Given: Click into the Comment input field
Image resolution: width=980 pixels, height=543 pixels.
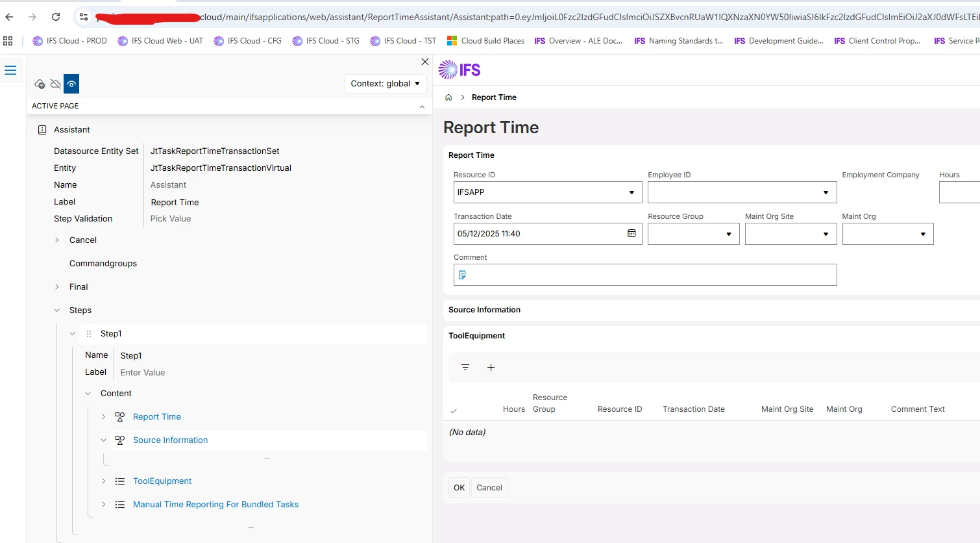Looking at the screenshot, I should 649,275.
